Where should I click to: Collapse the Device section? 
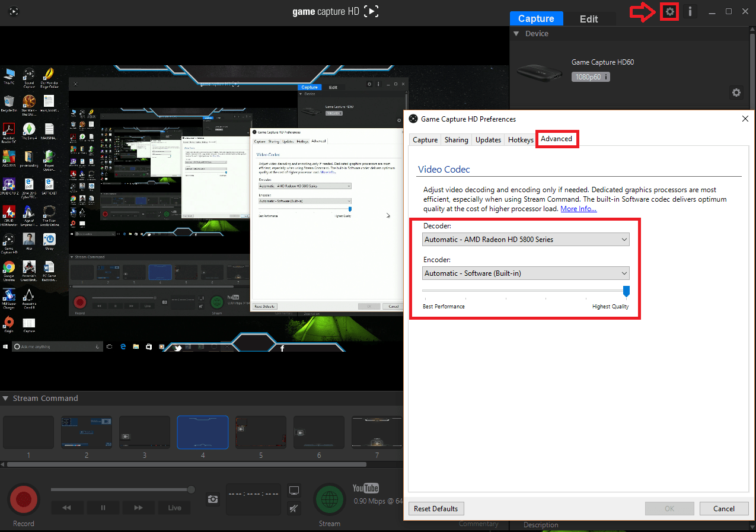[516, 34]
